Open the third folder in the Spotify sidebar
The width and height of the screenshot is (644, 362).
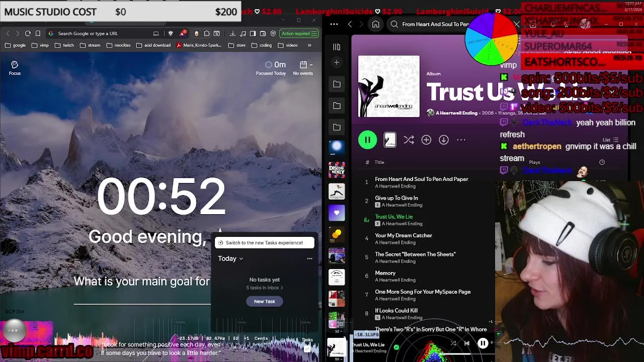(337, 127)
